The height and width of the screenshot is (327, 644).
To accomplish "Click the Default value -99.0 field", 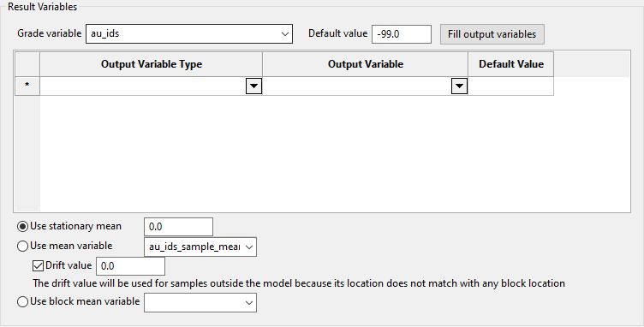I will (402, 34).
